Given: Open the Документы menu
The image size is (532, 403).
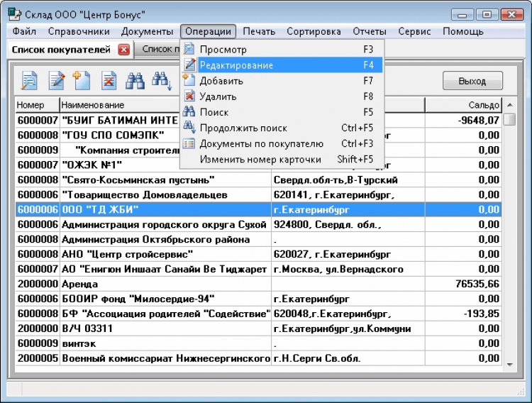Looking at the screenshot, I should tap(148, 32).
